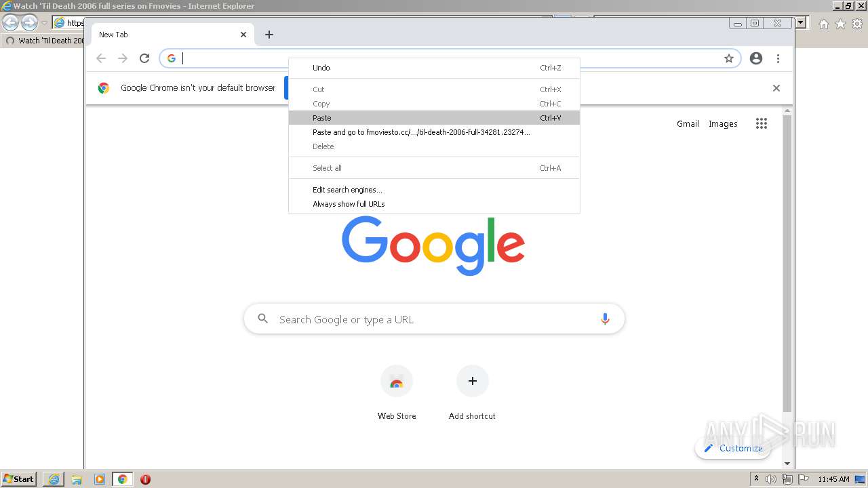Open Internet Explorer's Home icon
Image resolution: width=868 pixels, height=488 pixels.
(x=823, y=24)
